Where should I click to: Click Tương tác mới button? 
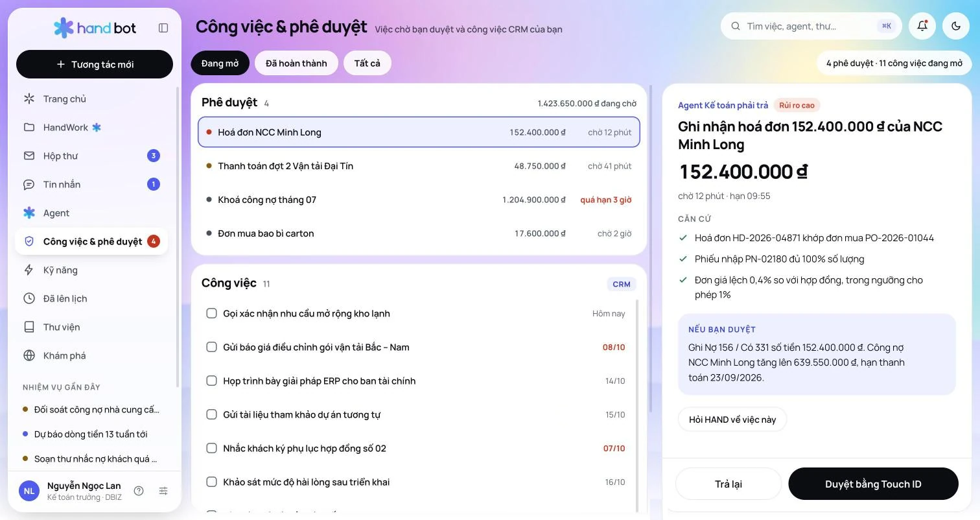point(95,64)
